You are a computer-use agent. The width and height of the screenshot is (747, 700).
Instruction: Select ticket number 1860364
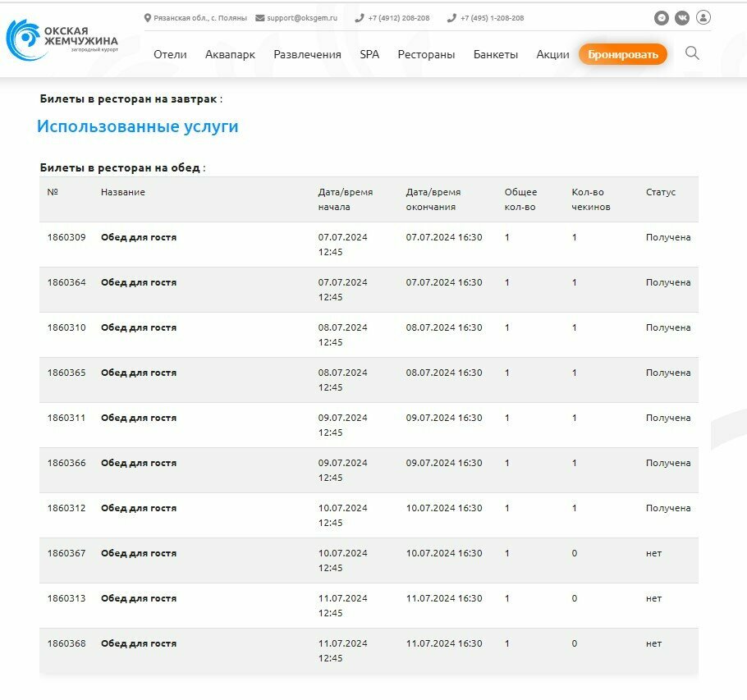(66, 282)
